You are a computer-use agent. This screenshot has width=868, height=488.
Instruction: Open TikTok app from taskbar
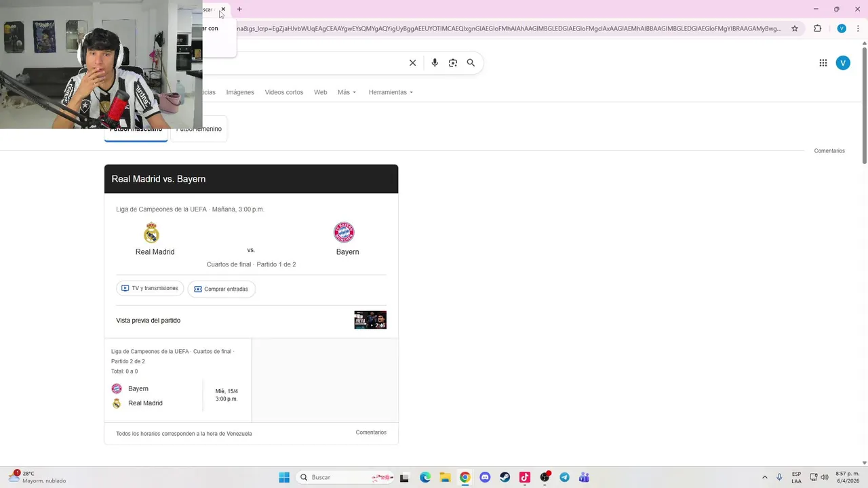click(x=524, y=477)
